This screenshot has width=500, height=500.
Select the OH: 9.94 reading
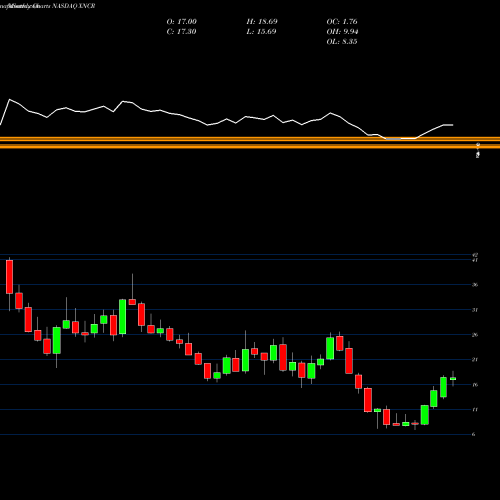tap(342, 32)
